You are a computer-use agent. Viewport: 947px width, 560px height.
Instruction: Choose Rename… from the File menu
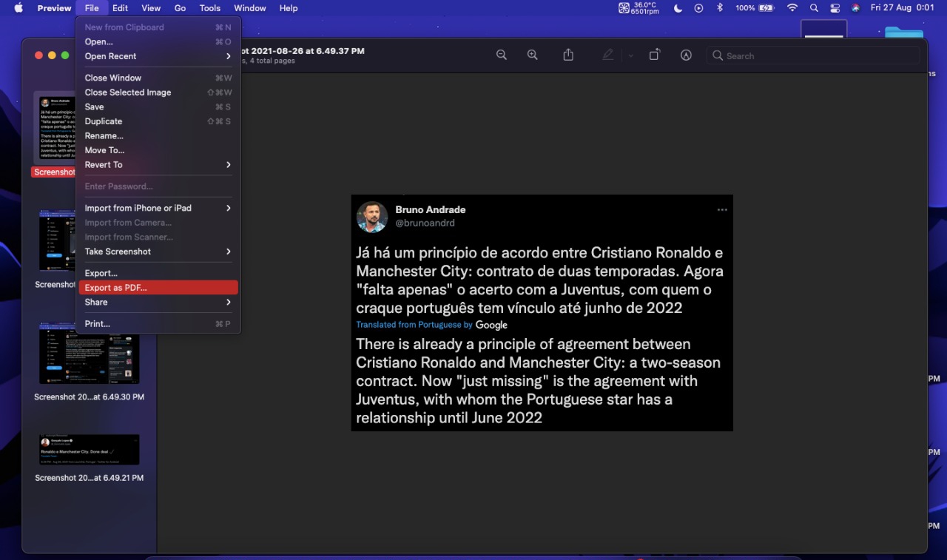point(158,136)
